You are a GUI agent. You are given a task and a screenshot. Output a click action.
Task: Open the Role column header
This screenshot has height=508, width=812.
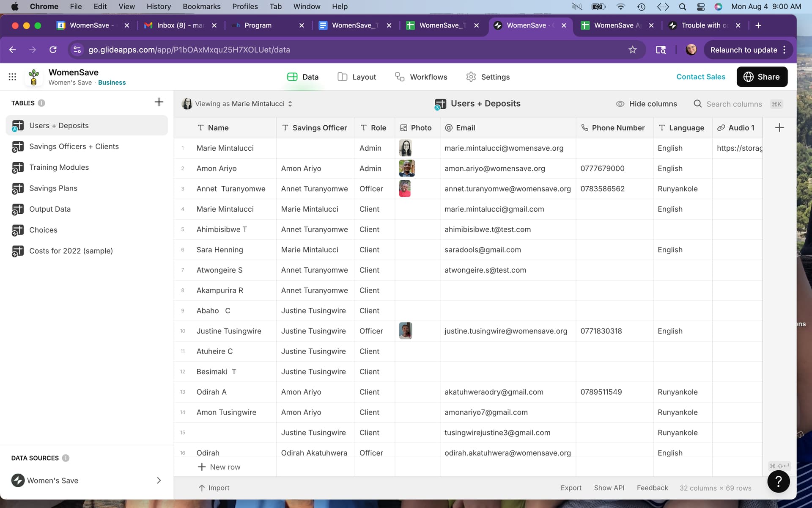point(375,128)
